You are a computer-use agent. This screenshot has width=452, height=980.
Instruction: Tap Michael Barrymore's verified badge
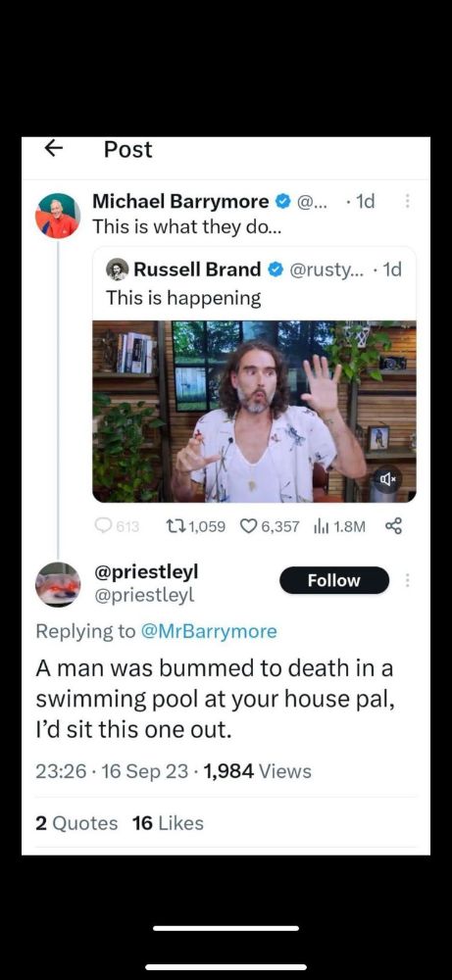pyautogui.click(x=283, y=201)
